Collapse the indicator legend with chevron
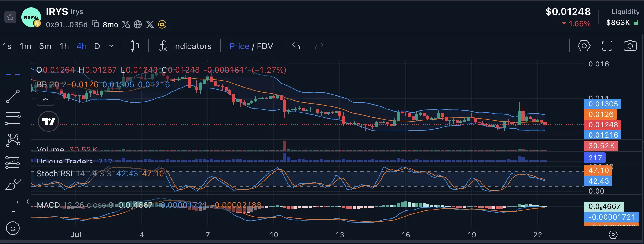This screenshot has height=244, width=644. coord(46,99)
